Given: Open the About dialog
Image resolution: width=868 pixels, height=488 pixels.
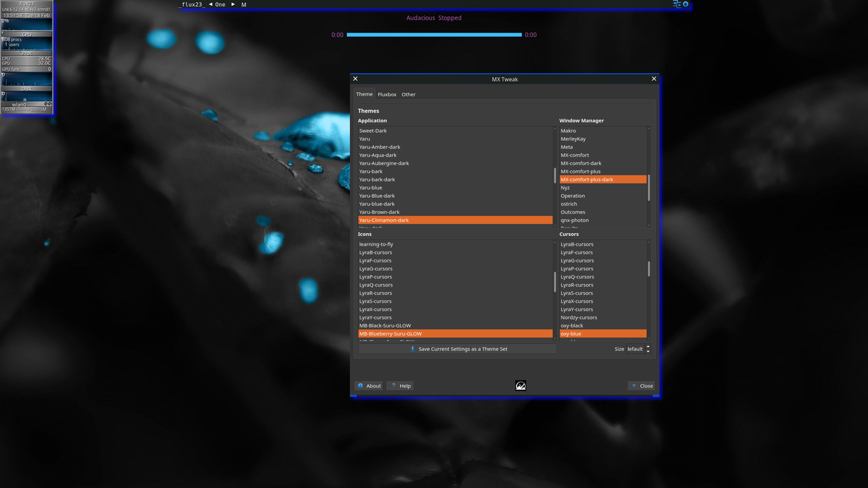Looking at the screenshot, I should 369,386.
